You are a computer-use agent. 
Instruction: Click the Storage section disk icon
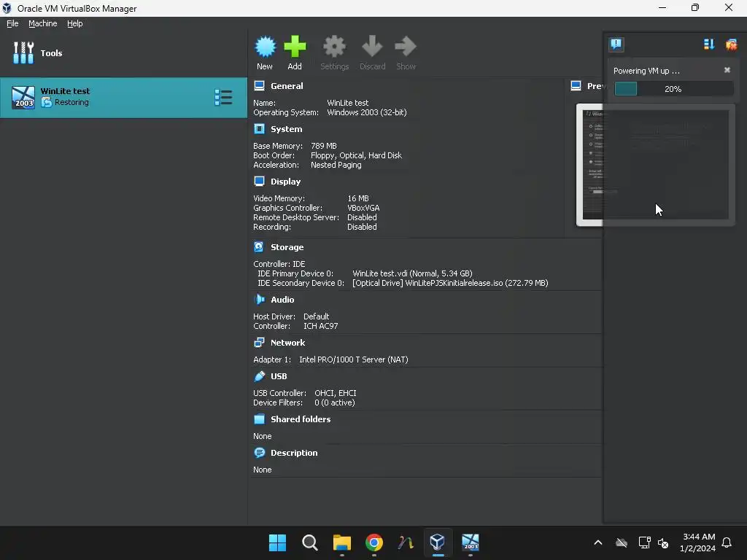pos(259,246)
